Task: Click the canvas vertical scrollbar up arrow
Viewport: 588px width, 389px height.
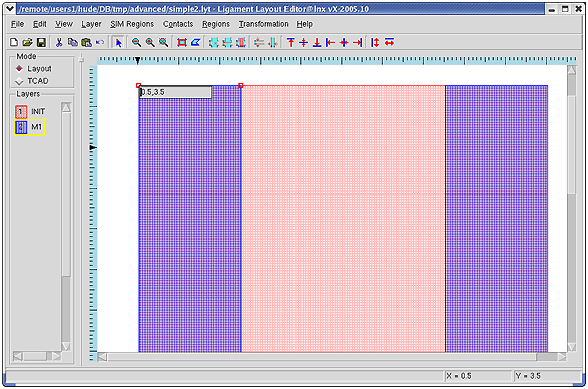Action: [572, 70]
